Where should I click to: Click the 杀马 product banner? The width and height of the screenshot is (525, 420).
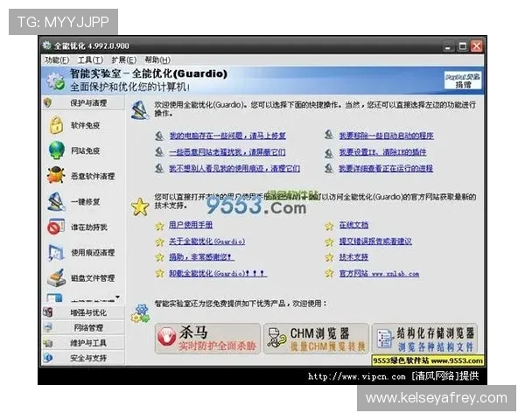click(x=207, y=339)
